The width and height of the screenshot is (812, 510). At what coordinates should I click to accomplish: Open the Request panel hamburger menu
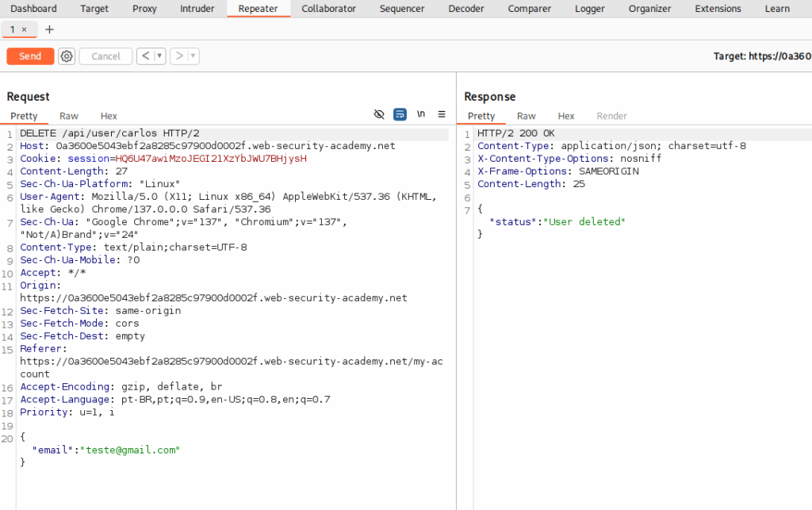442,114
